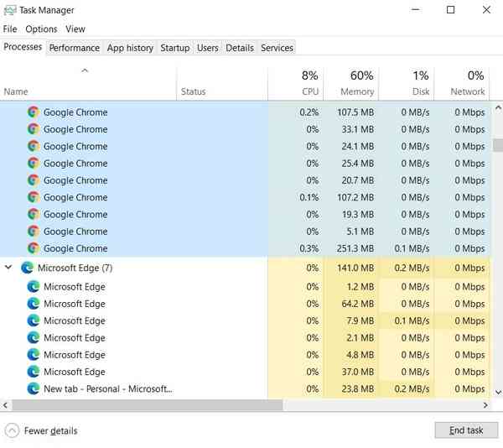Click Chrome icon in the 107.2 MB row

34,197
